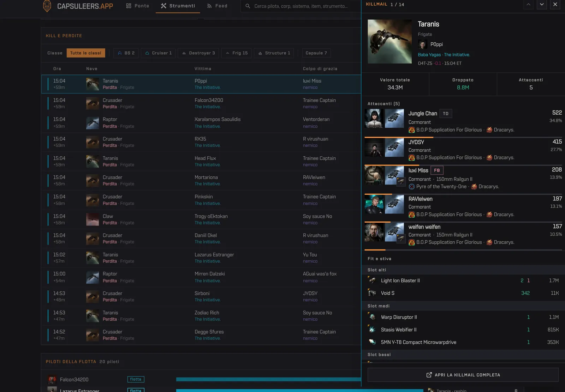
Task: Filter kills by Frig 15 class
Action: [237, 53]
